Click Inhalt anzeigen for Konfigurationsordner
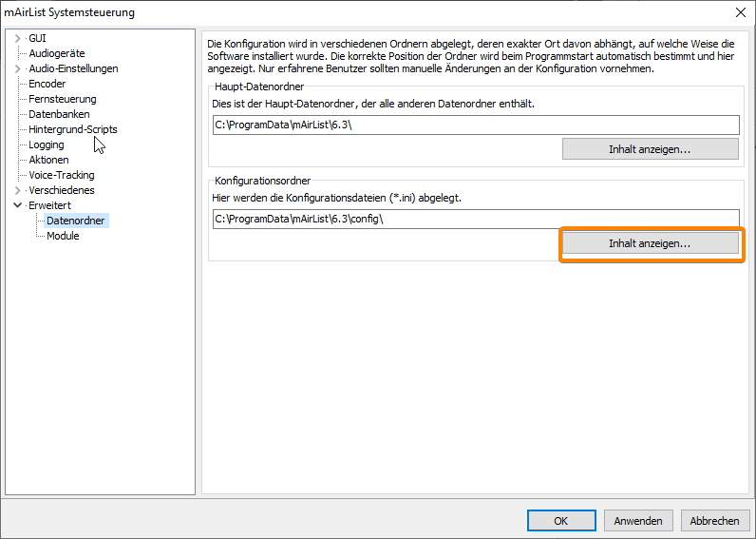 click(x=650, y=243)
